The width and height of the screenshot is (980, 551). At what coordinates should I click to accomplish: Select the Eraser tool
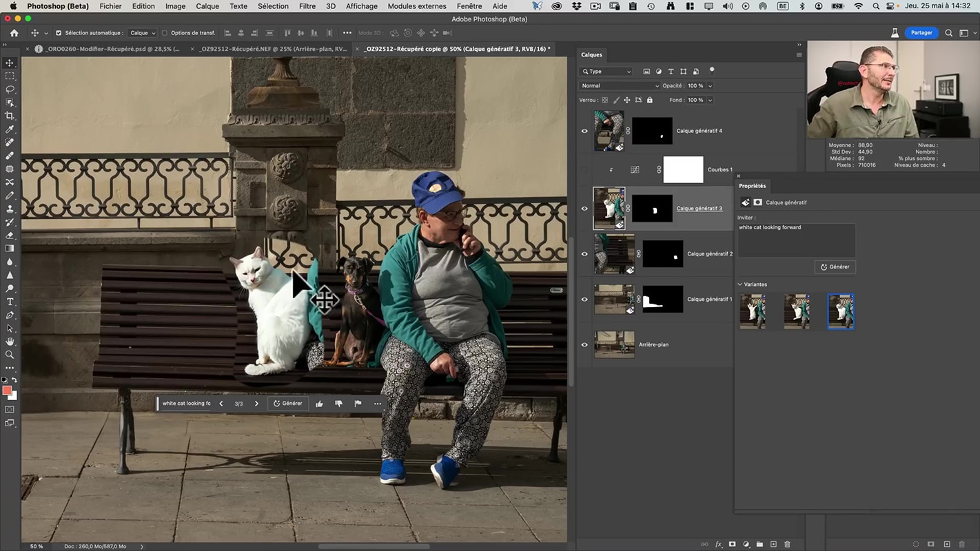pos(10,235)
